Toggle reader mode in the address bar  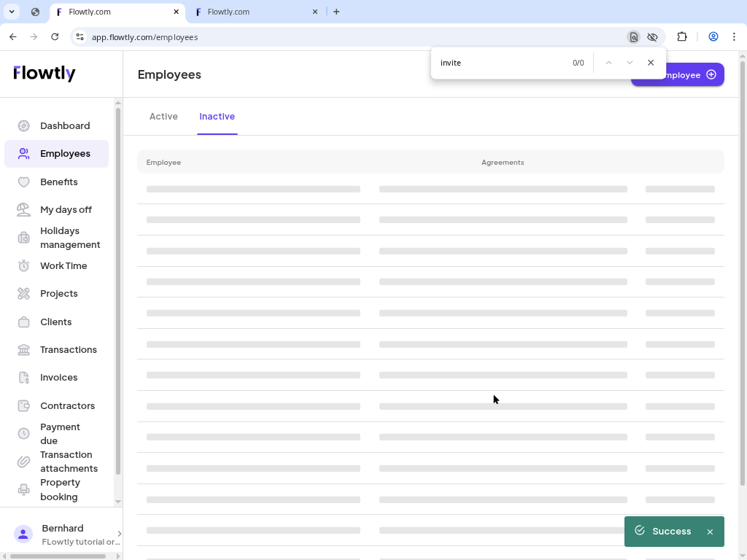coord(633,36)
